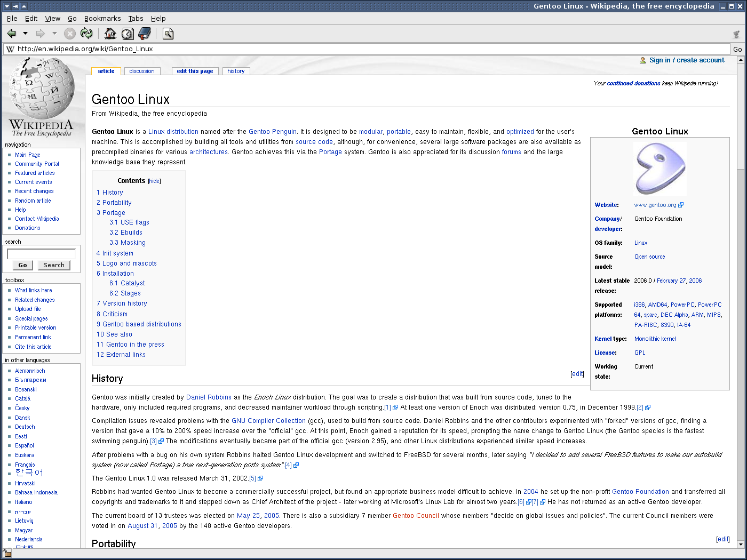
Task: Open the history page tab
Action: pos(236,71)
